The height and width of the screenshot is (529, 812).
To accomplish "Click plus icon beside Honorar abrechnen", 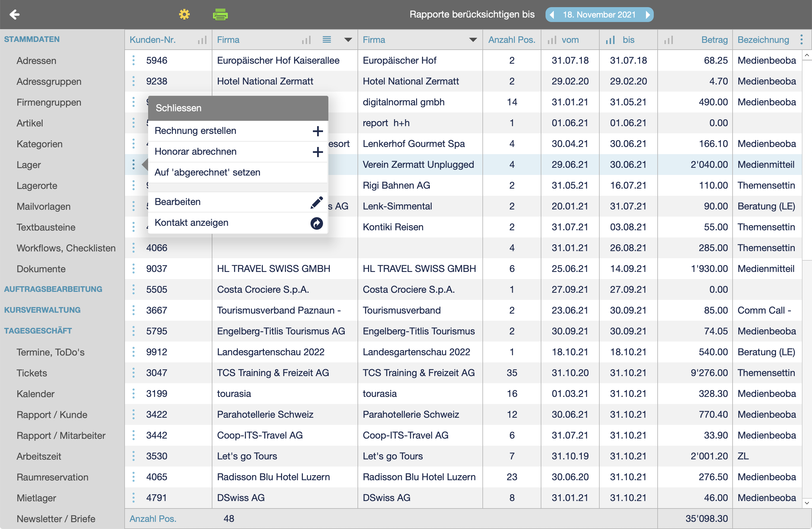I will tap(318, 152).
